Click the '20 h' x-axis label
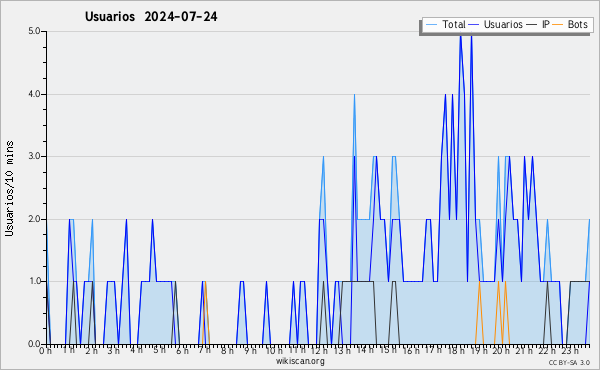Image resolution: width=600 pixels, height=370 pixels. [x=502, y=351]
